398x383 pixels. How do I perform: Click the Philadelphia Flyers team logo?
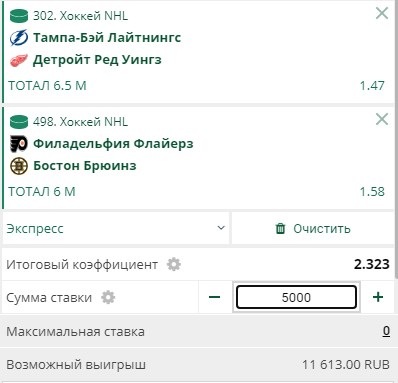coord(19,144)
